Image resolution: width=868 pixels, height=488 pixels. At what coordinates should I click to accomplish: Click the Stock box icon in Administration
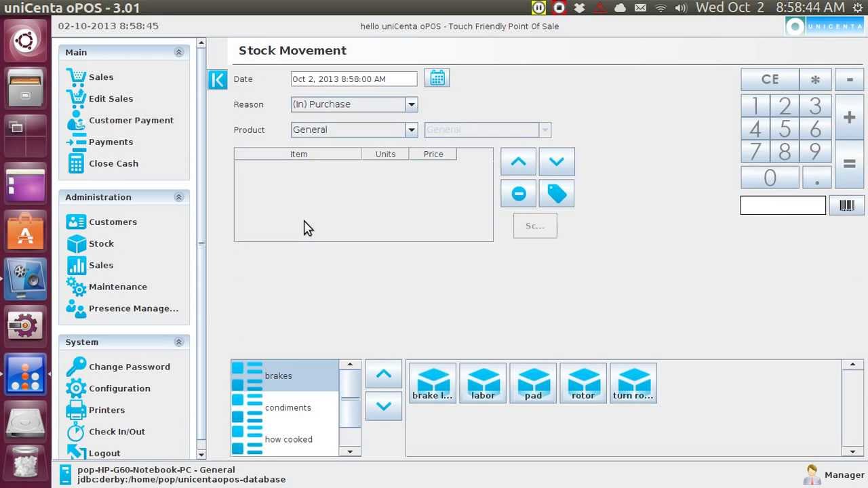click(x=77, y=244)
